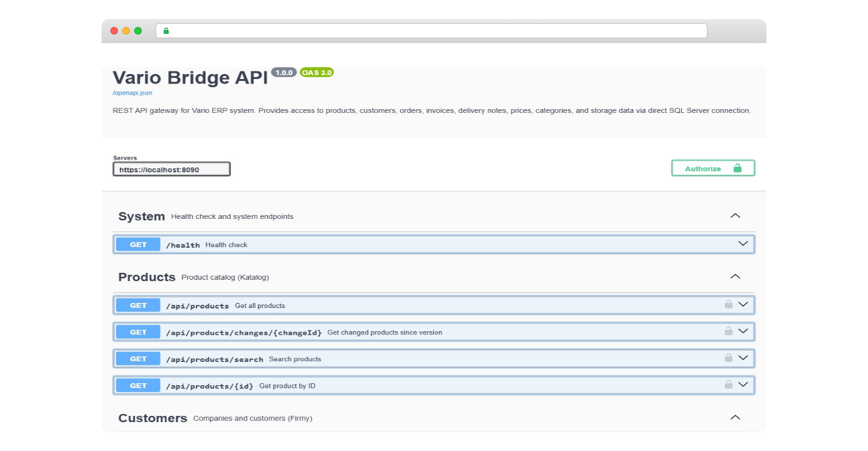868x451 pixels.
Task: Open the Servers dropdown with localhost:8090
Action: pos(171,169)
